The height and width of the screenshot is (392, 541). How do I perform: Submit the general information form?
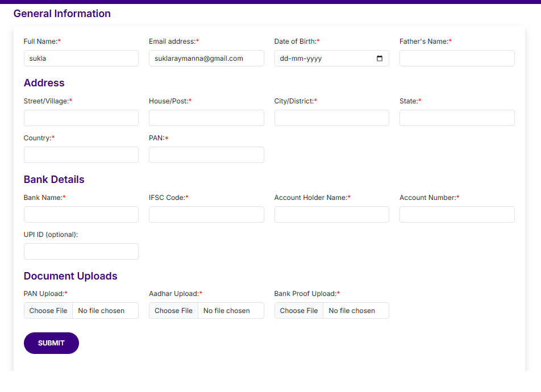click(51, 343)
